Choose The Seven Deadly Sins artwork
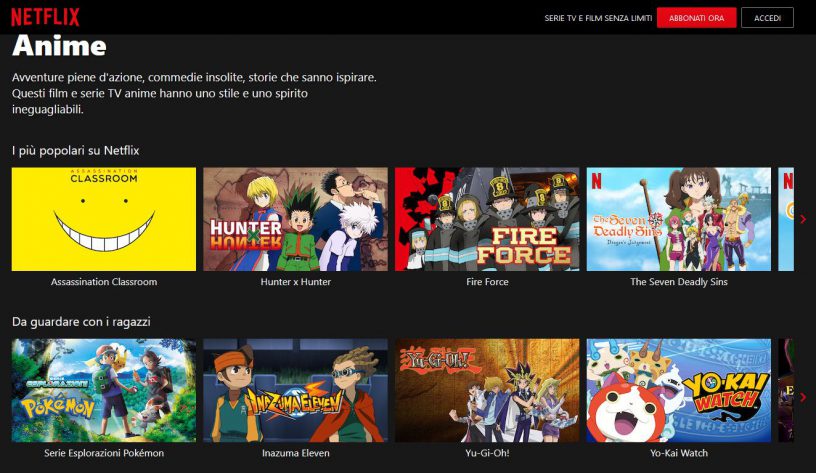Viewport: 816px width, 473px height. (678, 219)
